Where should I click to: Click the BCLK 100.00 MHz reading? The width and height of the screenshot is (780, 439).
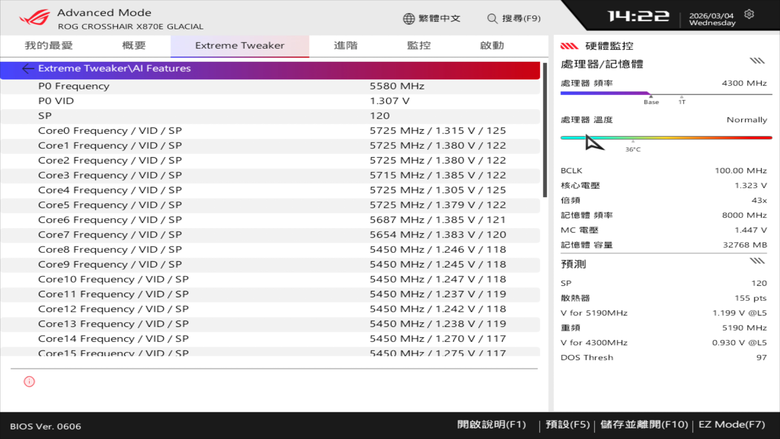[664, 171]
